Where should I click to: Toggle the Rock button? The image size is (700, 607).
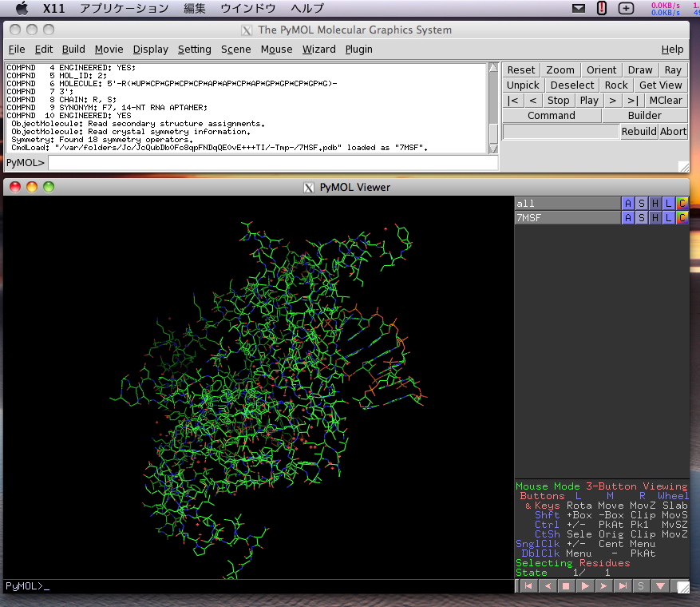click(x=616, y=85)
